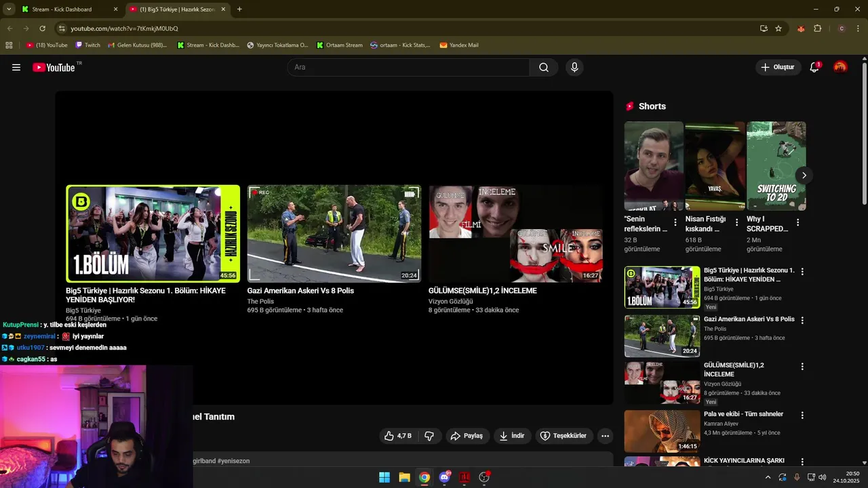The image size is (868, 488).
Task: Click the page vertical scrollbar
Action: [x=864, y=132]
